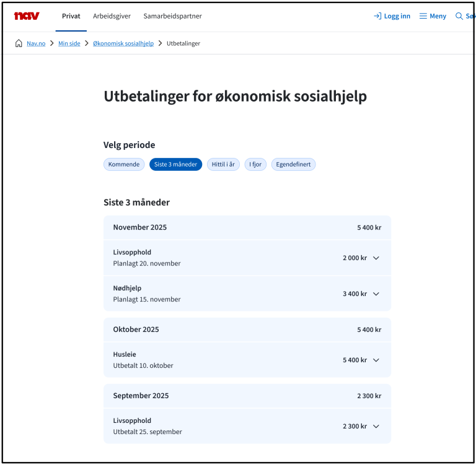The image size is (476, 465).
Task: Switch to the Privat tab
Action: point(71,16)
